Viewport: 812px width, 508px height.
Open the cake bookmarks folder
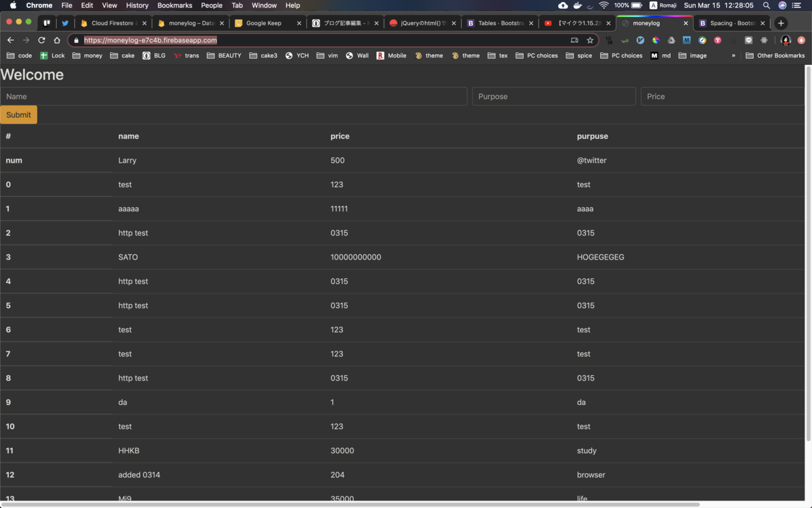point(122,56)
